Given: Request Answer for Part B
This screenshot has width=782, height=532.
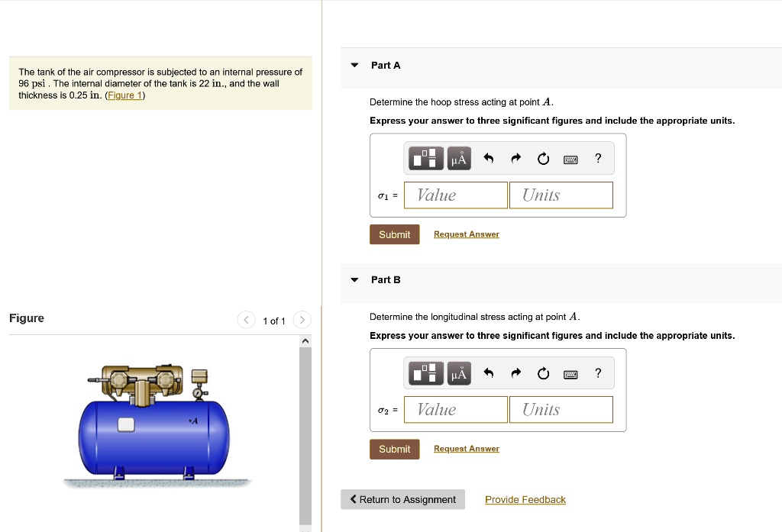Looking at the screenshot, I should (467, 449).
